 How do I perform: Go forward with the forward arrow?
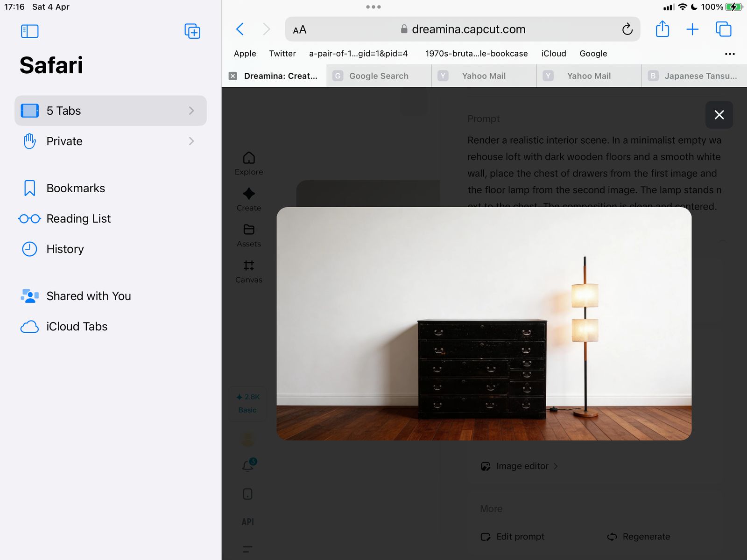coord(267,29)
